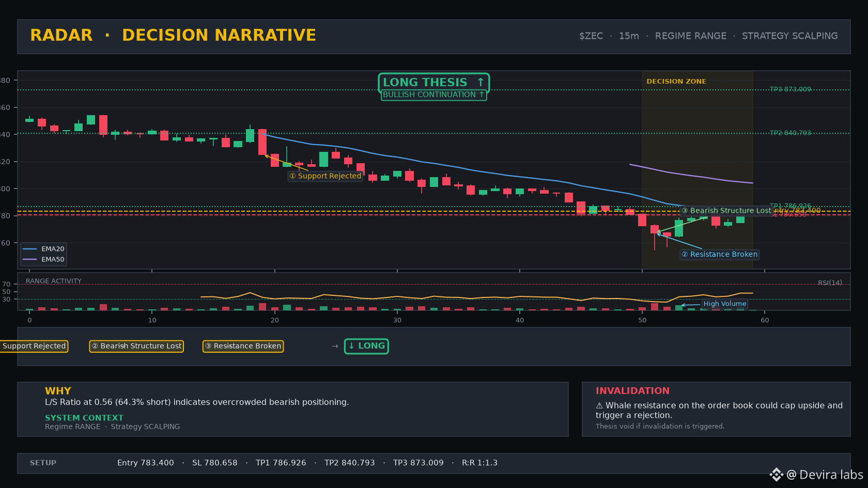Click TP2 840.793 in the setup bar
Image resolution: width=868 pixels, height=488 pixels.
(350, 463)
